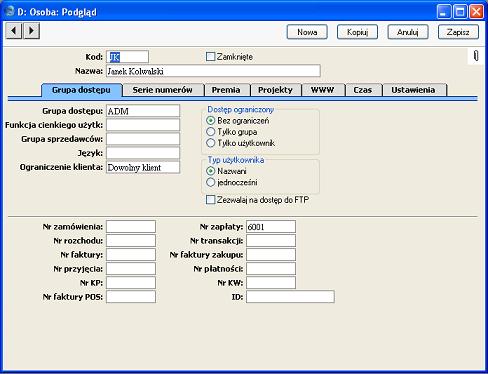This screenshot has width=488, height=374.
Task: Click the Nr rozchodu field
Action: tap(131, 241)
